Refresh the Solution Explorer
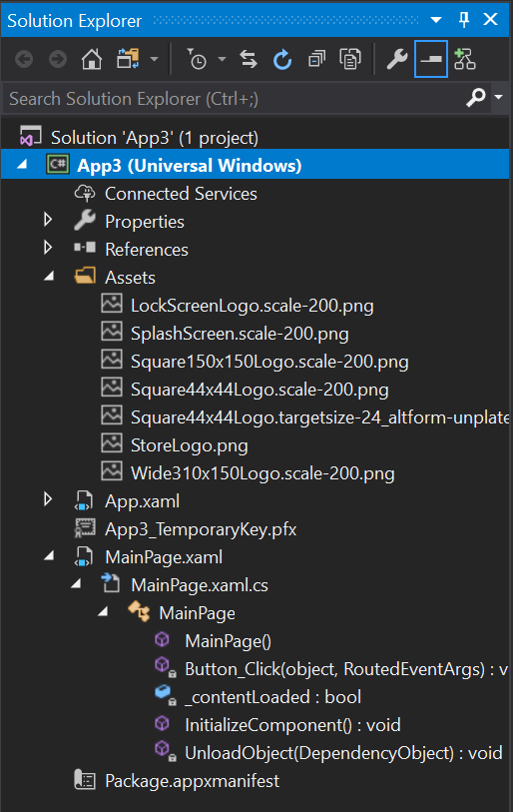 (282, 60)
